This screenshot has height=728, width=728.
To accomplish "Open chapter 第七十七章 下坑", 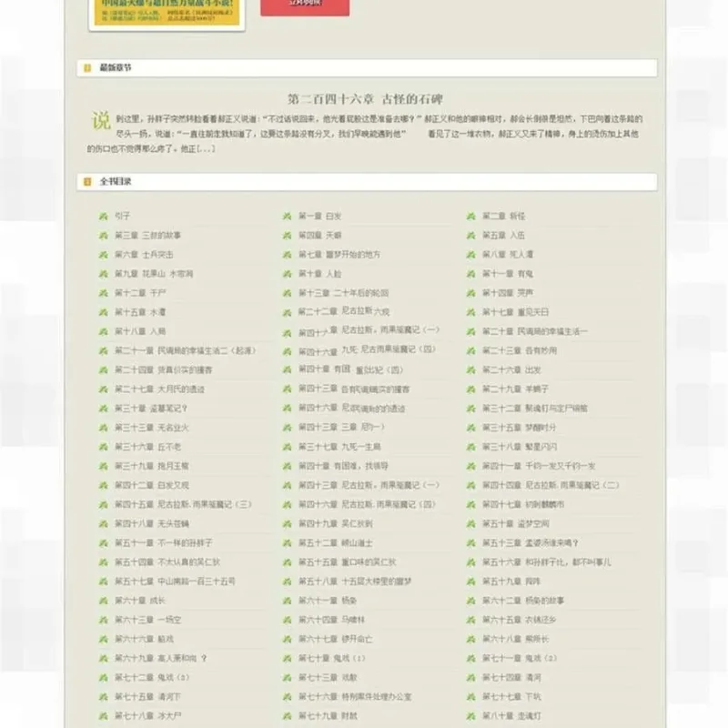I will 511,697.
